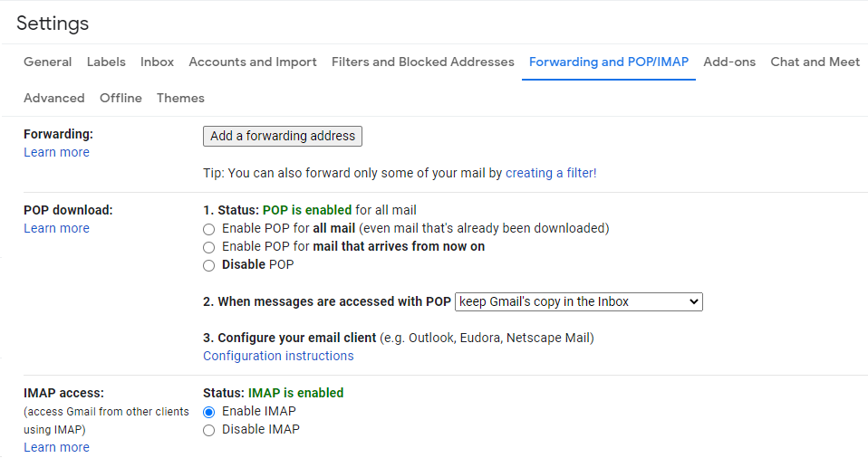This screenshot has width=868, height=458.
Task: Go to Accounts and Import tab
Action: tap(253, 62)
